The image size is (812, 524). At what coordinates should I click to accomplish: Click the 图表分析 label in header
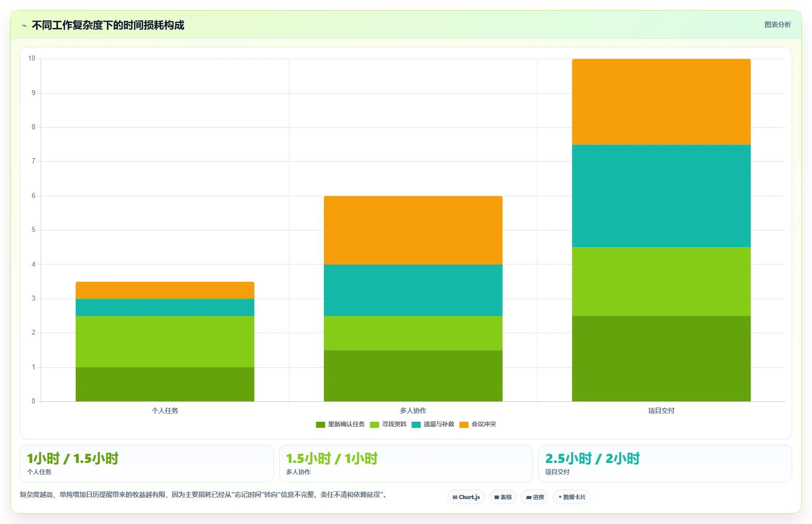tap(777, 24)
